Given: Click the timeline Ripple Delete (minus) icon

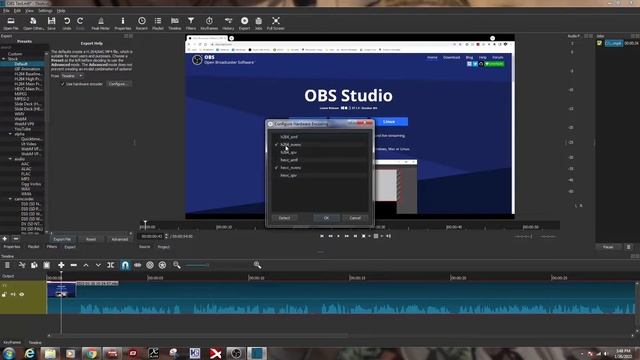Looking at the screenshot, I should point(73,265).
